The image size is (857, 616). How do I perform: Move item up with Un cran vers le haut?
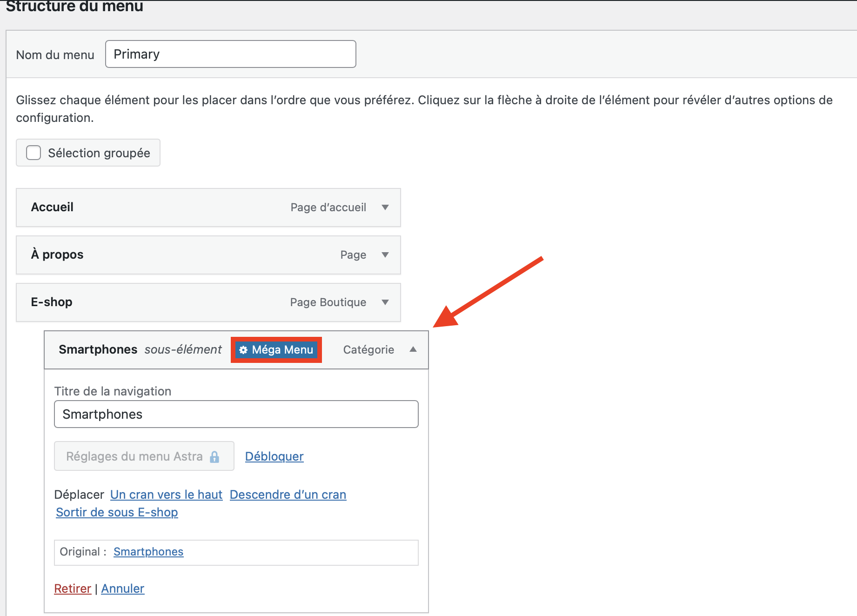click(x=166, y=495)
